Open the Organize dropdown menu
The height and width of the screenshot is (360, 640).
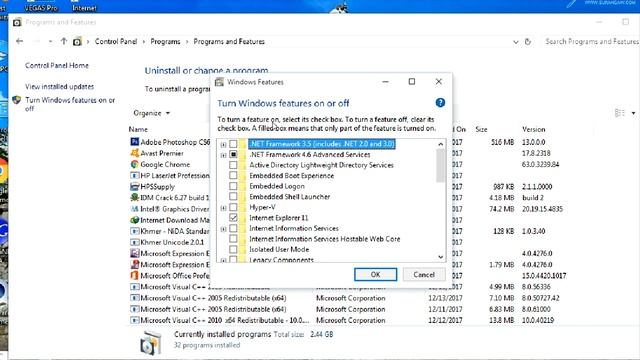151,113
